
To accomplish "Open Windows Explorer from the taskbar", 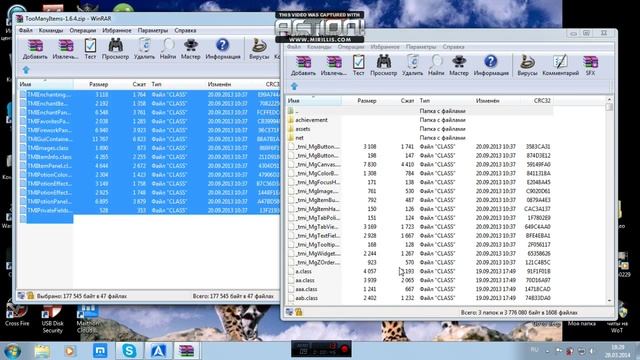I will pyautogui.click(x=42, y=351).
